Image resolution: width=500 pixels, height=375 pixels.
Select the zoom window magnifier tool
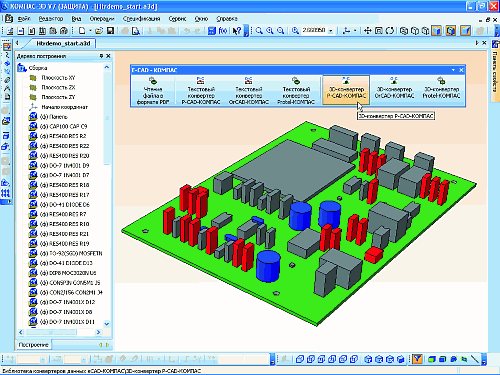point(259,31)
